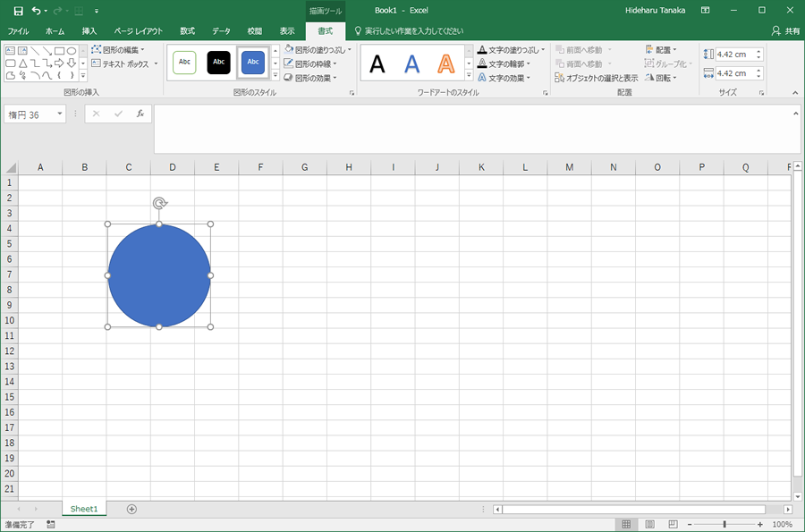Open the 挿入 ribbon tab
805x532 pixels.
[89, 30]
